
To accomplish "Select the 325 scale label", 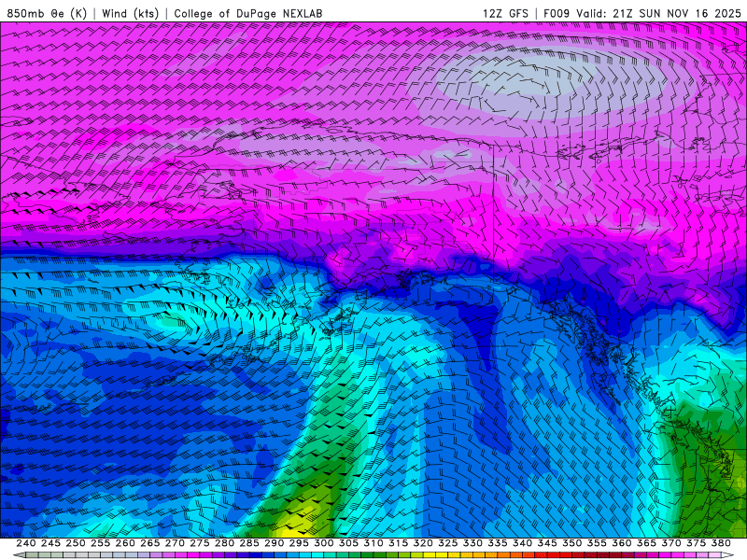I will tap(447, 543).
